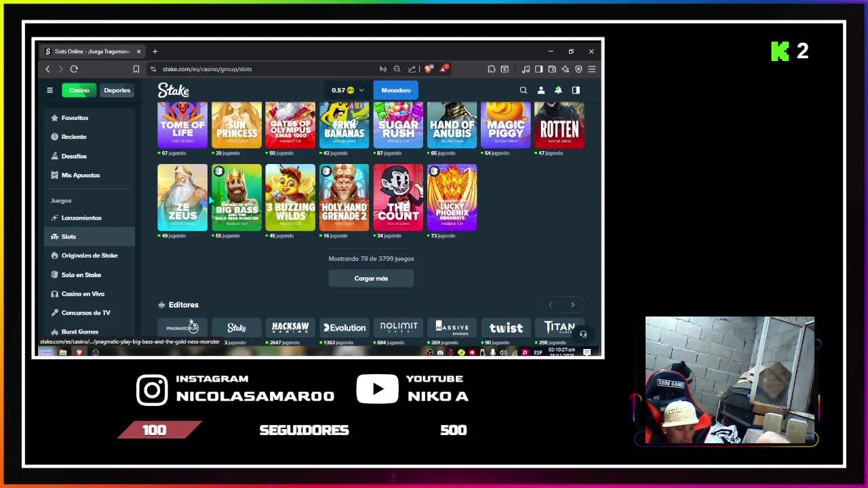The height and width of the screenshot is (488, 868).
Task: Open the Sugar Rush game thumbnail
Action: tap(398, 125)
